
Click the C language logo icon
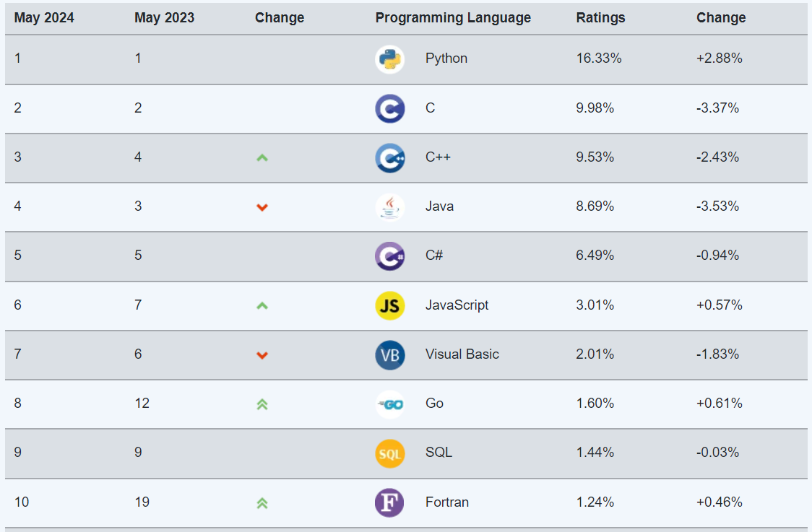[389, 109]
